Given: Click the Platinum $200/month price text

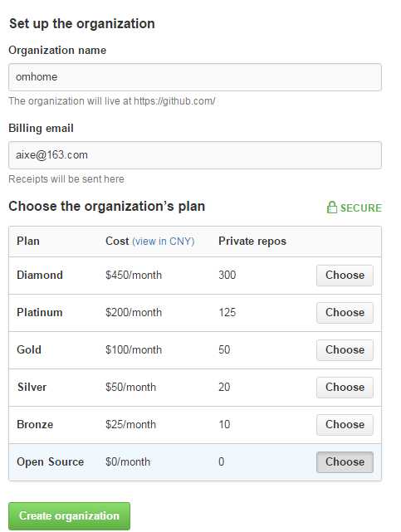Looking at the screenshot, I should click(134, 313).
